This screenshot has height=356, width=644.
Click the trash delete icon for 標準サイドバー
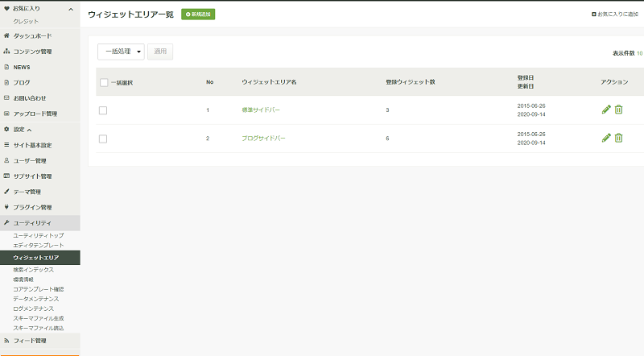click(x=618, y=110)
